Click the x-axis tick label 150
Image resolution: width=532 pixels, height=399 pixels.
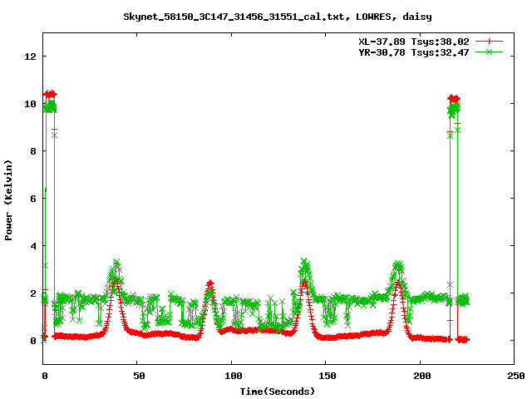click(328, 376)
